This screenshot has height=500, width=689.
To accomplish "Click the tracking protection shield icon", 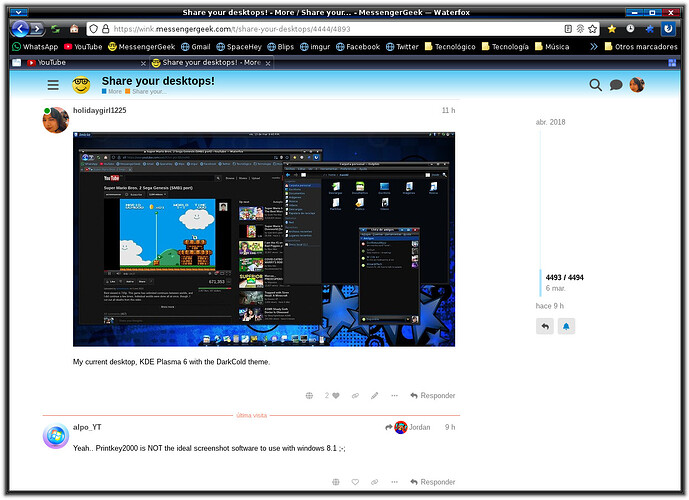I will coord(94,29).
